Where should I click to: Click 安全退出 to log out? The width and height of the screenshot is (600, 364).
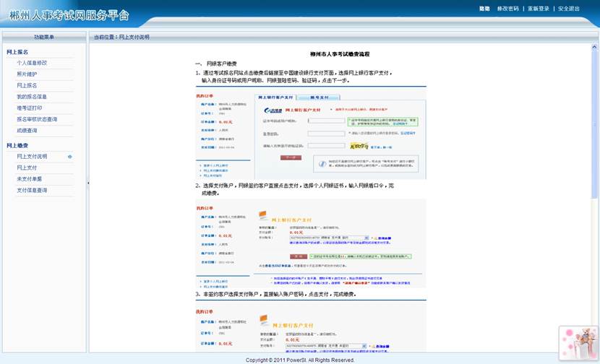click(x=568, y=9)
